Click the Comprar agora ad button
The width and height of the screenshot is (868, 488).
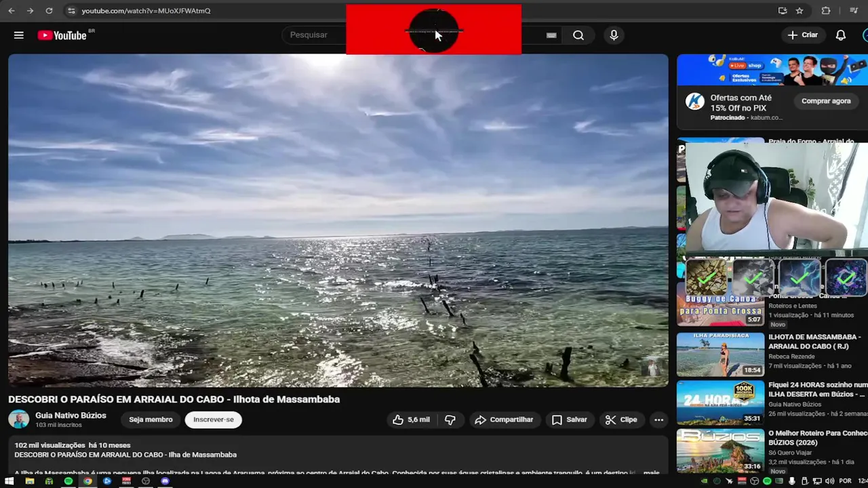(826, 101)
